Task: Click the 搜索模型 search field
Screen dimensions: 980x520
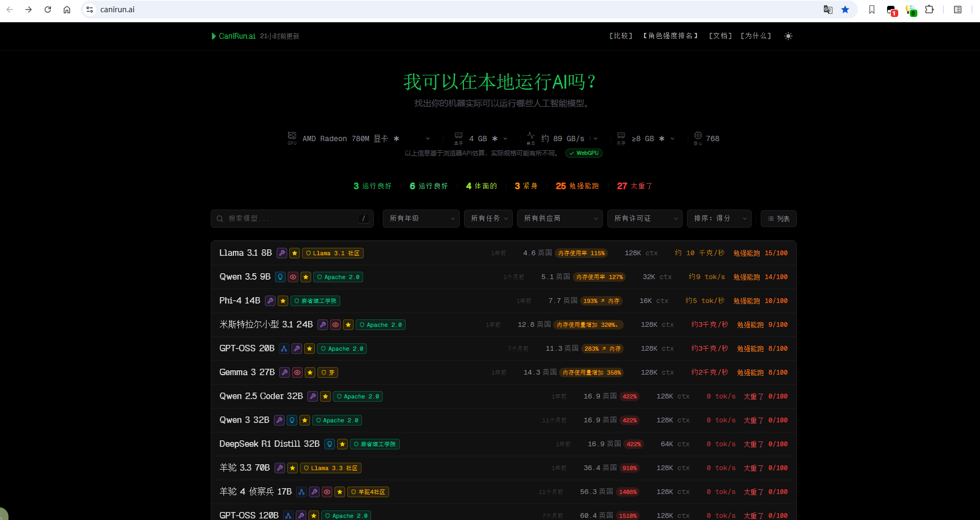Action: tap(292, 219)
